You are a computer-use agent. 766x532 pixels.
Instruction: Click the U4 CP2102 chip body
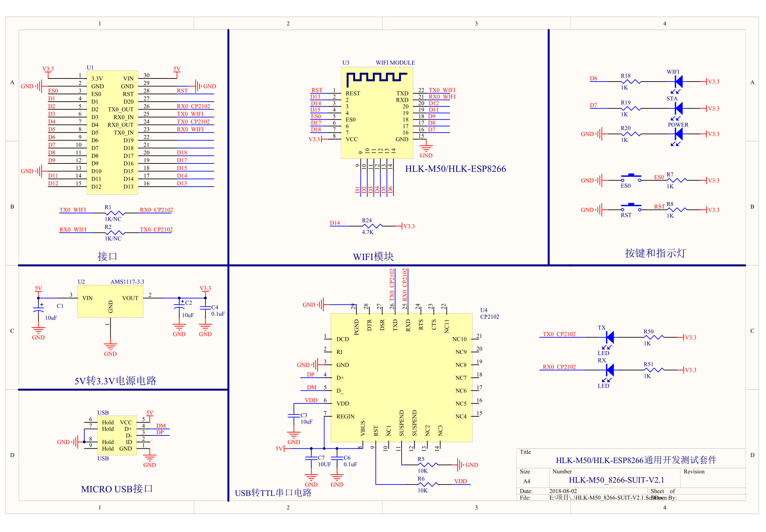pyautogui.click(x=401, y=378)
